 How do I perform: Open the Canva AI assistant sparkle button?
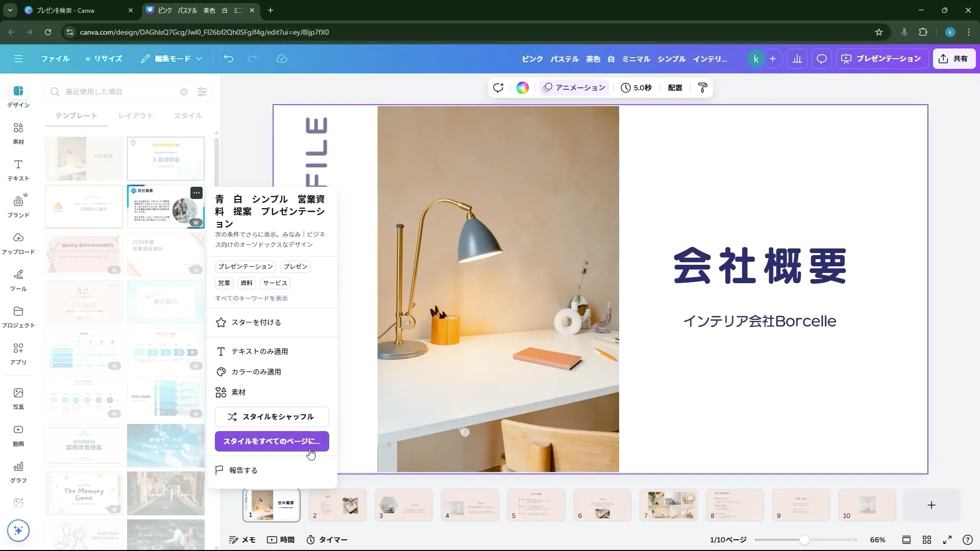[18, 531]
